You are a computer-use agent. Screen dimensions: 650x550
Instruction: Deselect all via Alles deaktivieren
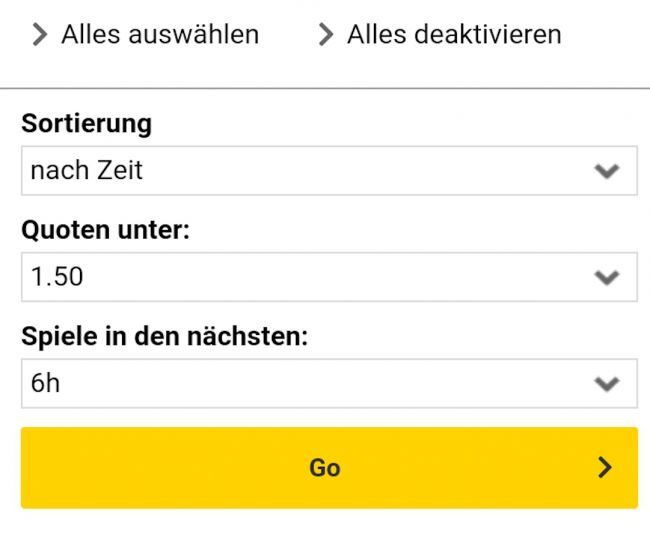453,35
